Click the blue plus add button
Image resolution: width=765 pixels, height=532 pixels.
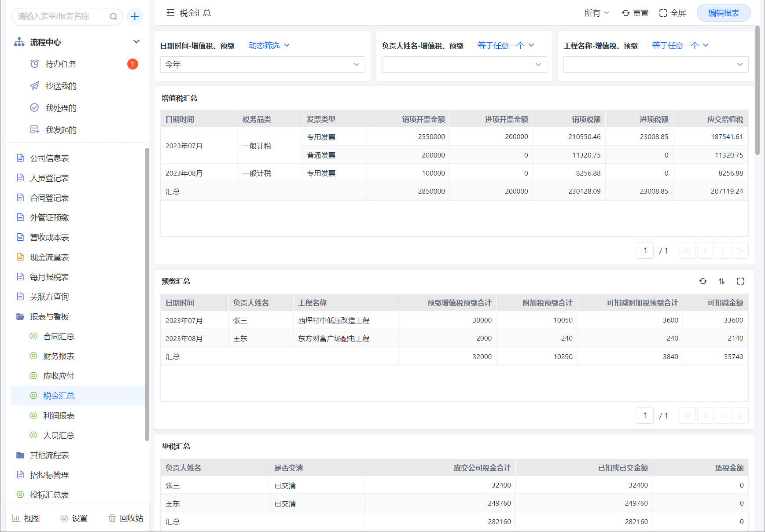pos(135,17)
